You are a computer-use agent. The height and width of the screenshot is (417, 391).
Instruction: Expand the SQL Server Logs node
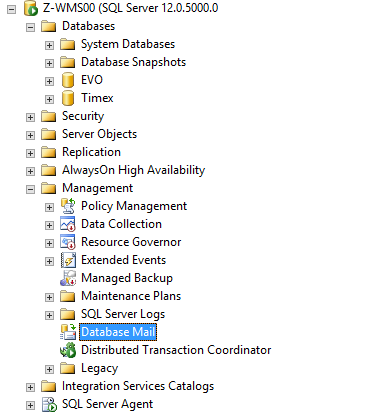coord(49,315)
